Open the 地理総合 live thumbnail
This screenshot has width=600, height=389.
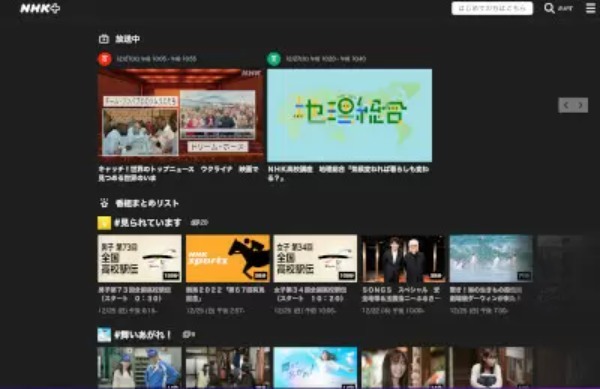click(349, 115)
